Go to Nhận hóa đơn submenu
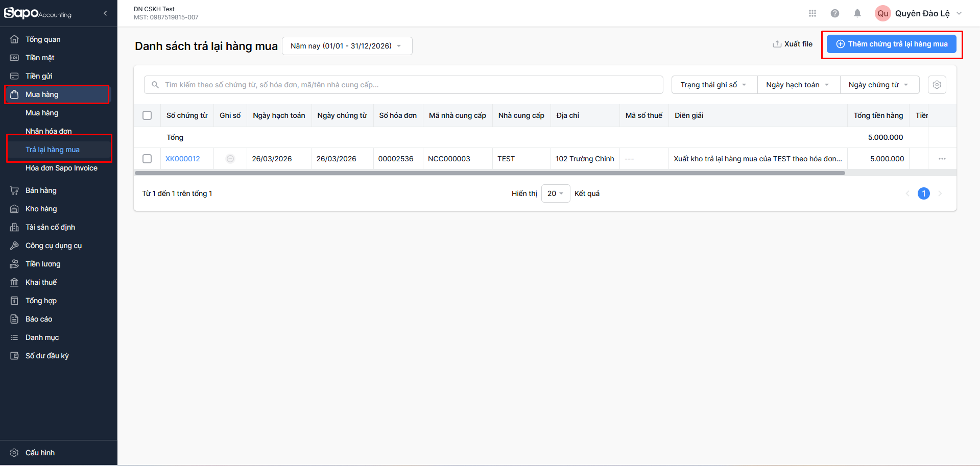The width and height of the screenshot is (980, 466). tap(49, 131)
